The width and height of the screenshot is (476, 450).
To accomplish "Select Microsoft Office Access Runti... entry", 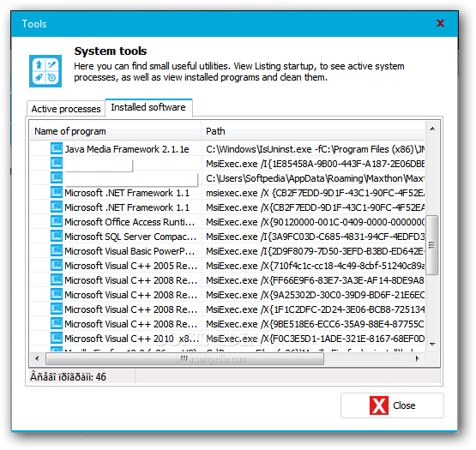I will pos(130,222).
